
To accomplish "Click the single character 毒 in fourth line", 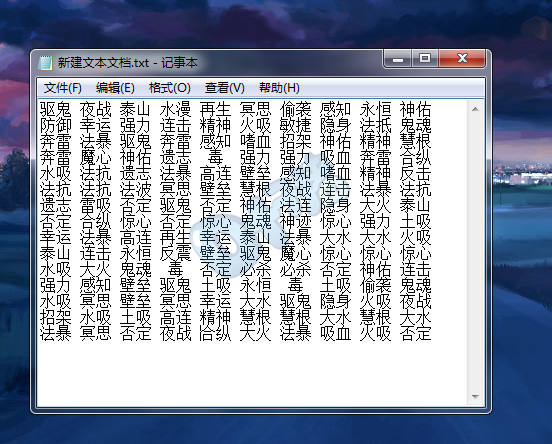I will tap(215, 157).
